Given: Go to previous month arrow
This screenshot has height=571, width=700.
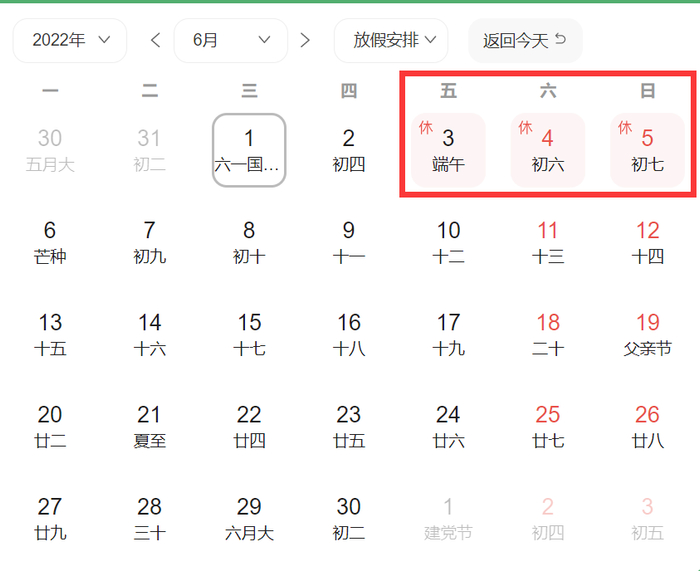Looking at the screenshot, I should pyautogui.click(x=155, y=40).
